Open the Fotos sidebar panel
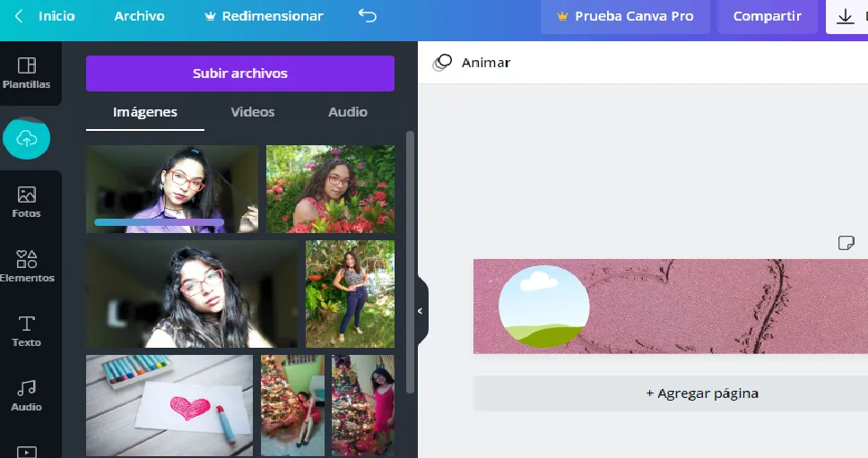This screenshot has height=458, width=868. point(27,202)
